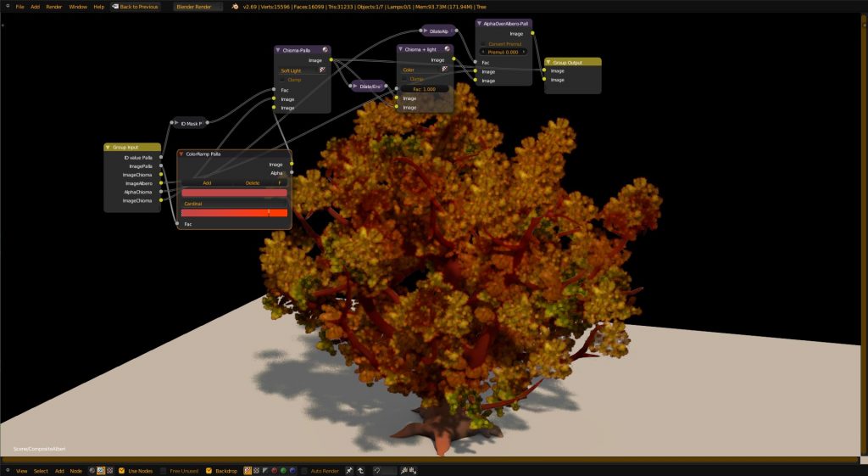868x476 pixels.
Task: Collapse the ColorRamp Palla node
Action: pyautogui.click(x=182, y=154)
